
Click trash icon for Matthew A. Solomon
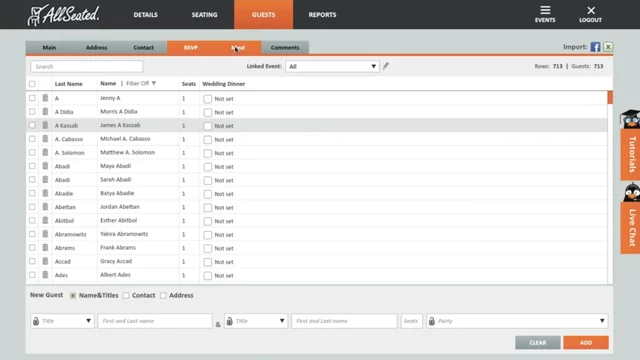[x=45, y=152]
